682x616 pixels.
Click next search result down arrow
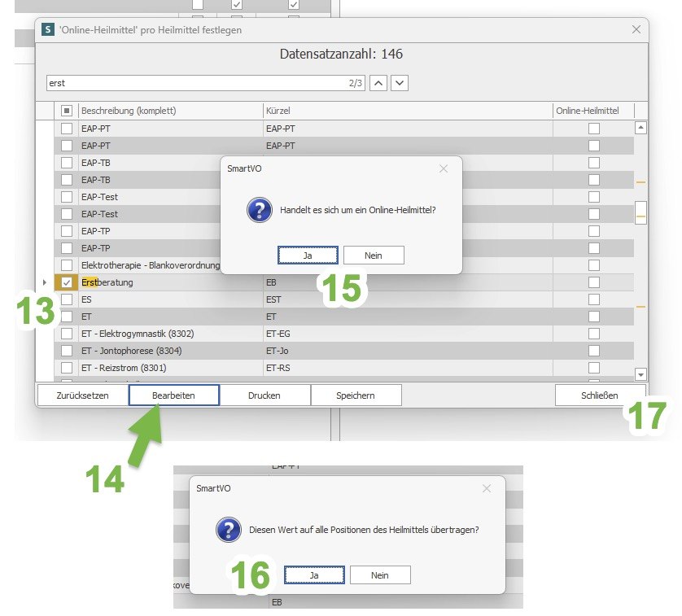tap(399, 83)
